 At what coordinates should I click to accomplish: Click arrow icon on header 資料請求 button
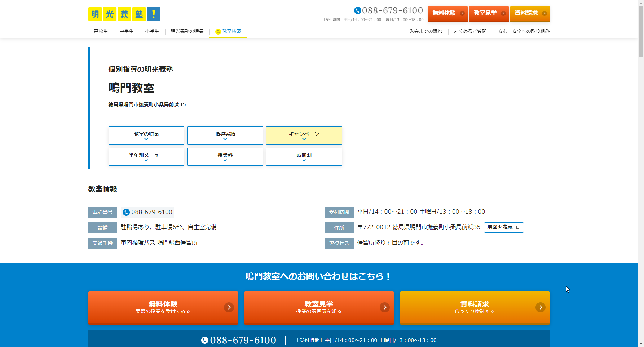coord(544,13)
